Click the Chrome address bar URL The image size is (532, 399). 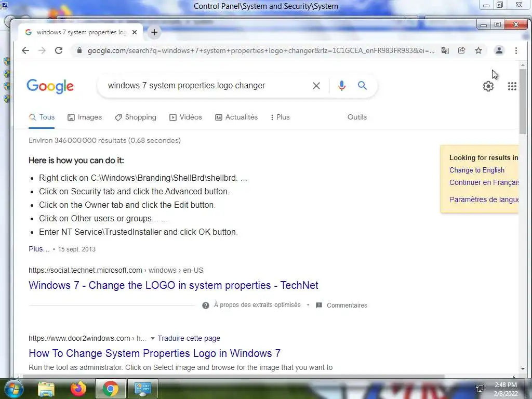point(261,50)
